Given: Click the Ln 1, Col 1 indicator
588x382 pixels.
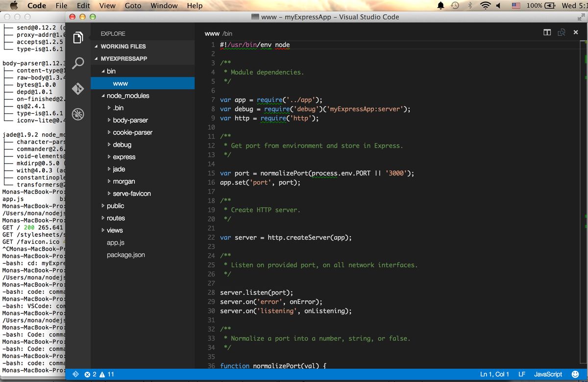Looking at the screenshot, I should 494,374.
